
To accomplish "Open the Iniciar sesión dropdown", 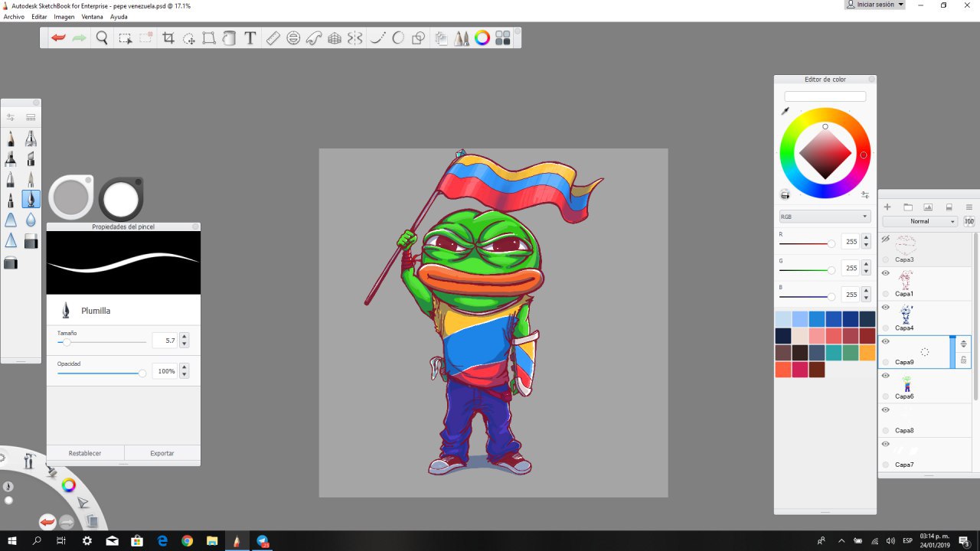I will pos(874,5).
